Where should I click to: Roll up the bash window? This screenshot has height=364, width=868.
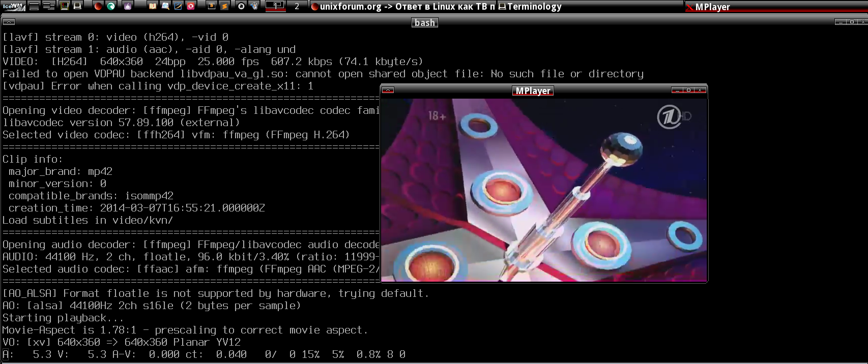pos(9,22)
